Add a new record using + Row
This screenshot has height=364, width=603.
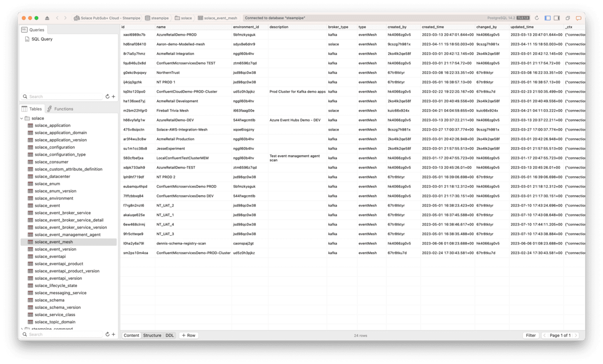coord(188,335)
